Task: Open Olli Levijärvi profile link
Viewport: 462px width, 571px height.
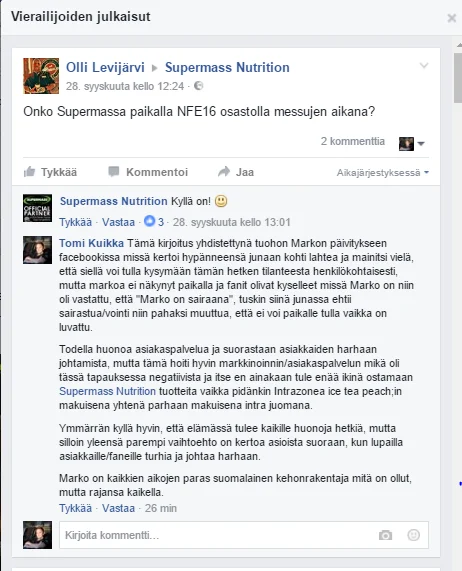Action: coord(105,67)
